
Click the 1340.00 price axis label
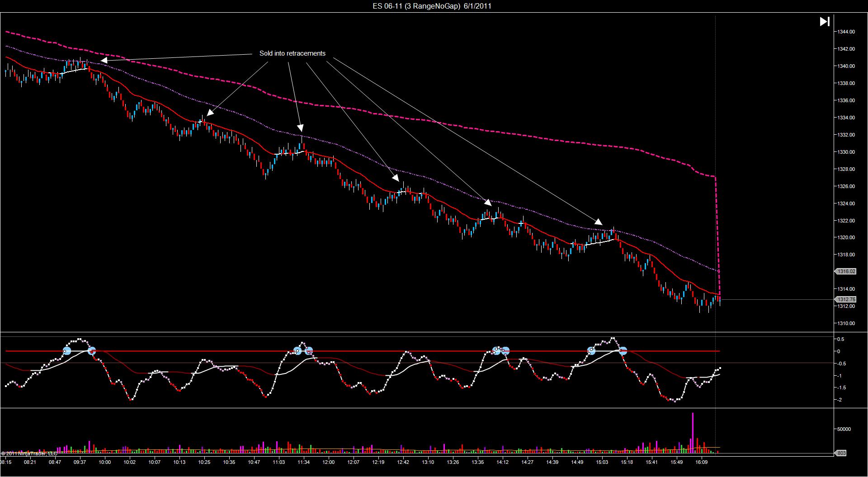846,66
